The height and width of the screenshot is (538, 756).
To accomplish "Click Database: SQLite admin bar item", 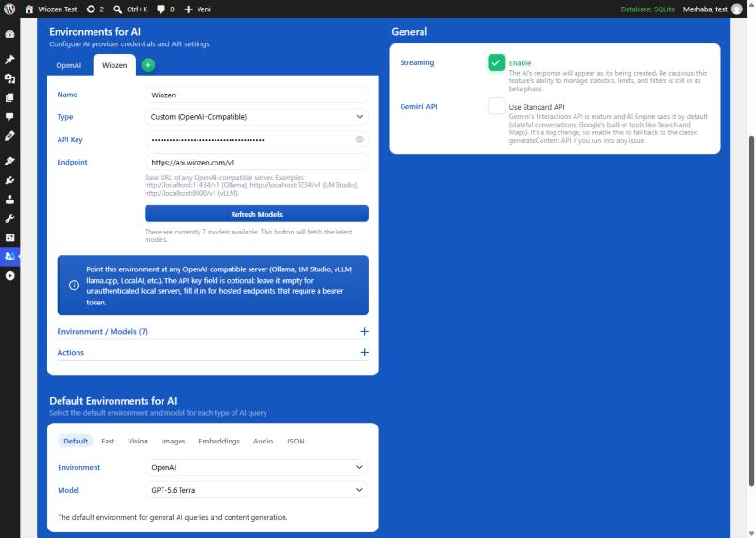I will click(x=647, y=9).
